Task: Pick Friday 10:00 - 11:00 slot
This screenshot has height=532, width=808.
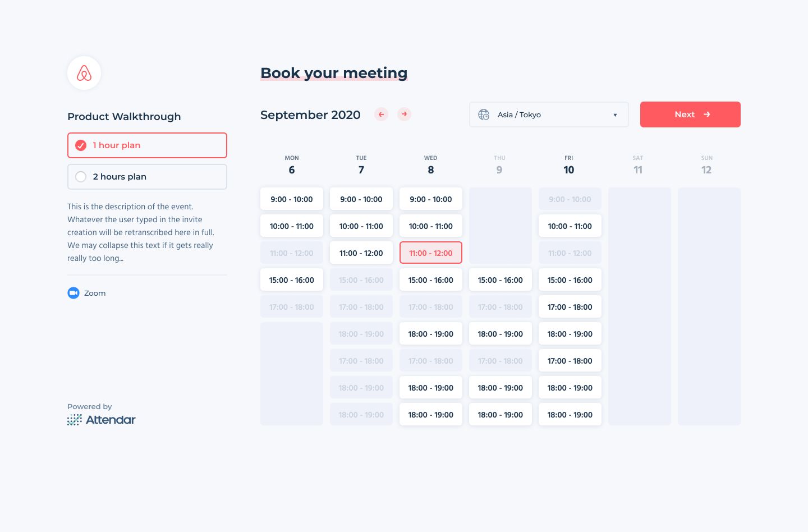Action: (x=570, y=226)
